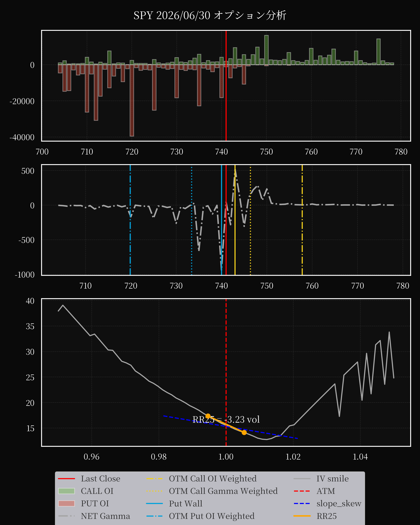Click the cyan dotted vertical line near 733
Image resolution: width=420 pixels, height=525 pixels.
click(192, 220)
